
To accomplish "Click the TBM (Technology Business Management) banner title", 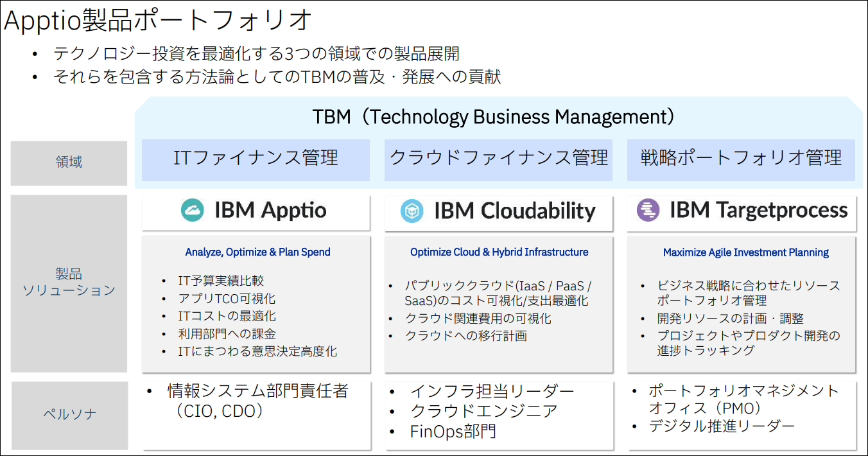I will [494, 117].
